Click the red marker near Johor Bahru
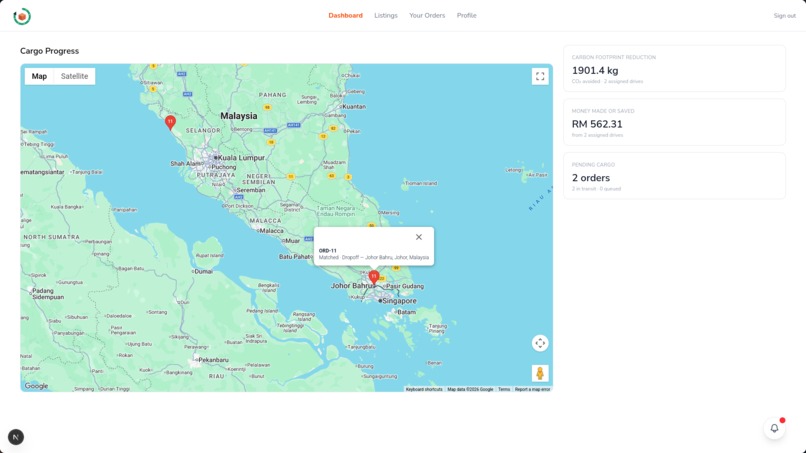This screenshot has height=453, width=806. pos(374,278)
